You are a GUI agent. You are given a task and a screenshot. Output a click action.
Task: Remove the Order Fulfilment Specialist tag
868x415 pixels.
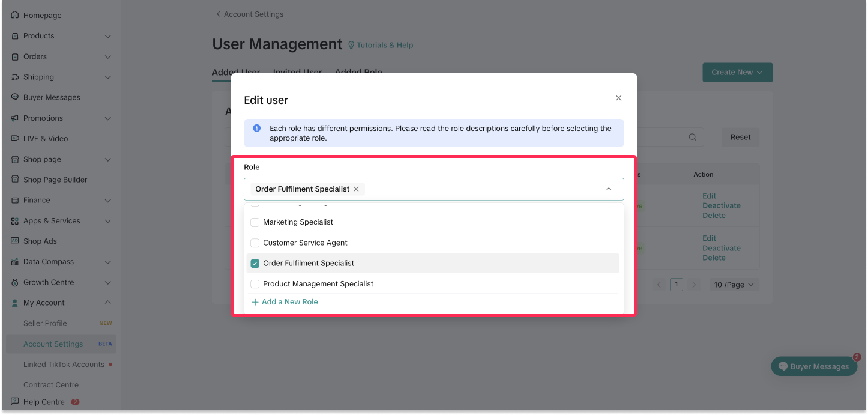(x=356, y=189)
